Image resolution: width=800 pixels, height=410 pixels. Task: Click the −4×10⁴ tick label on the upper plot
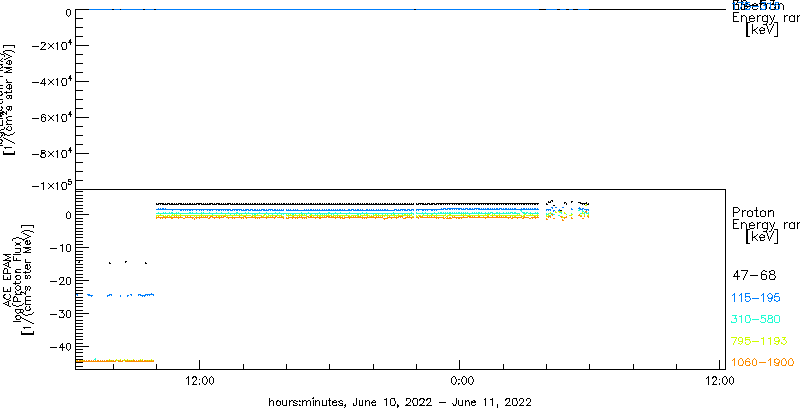[x=51, y=82]
